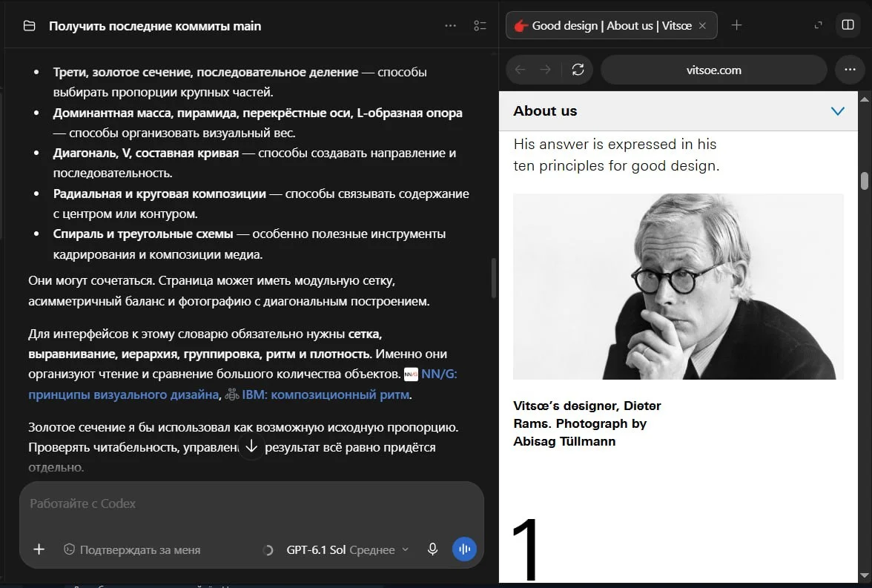The width and height of the screenshot is (872, 588).
Task: Open the task checklist icon in the chat header
Action: coord(480,26)
